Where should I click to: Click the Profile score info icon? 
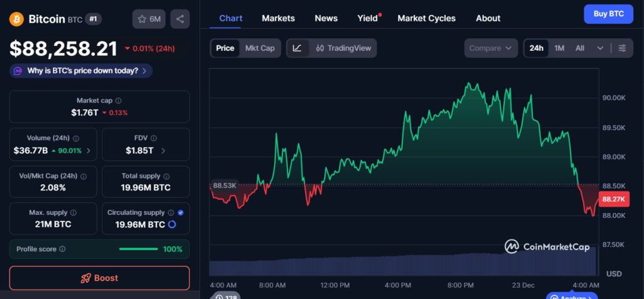[62, 249]
